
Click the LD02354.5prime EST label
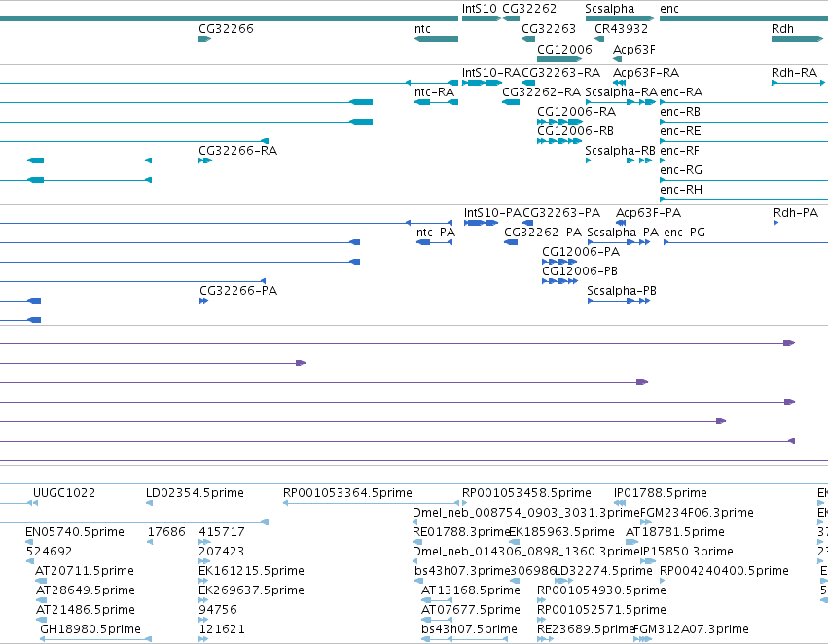(195, 493)
